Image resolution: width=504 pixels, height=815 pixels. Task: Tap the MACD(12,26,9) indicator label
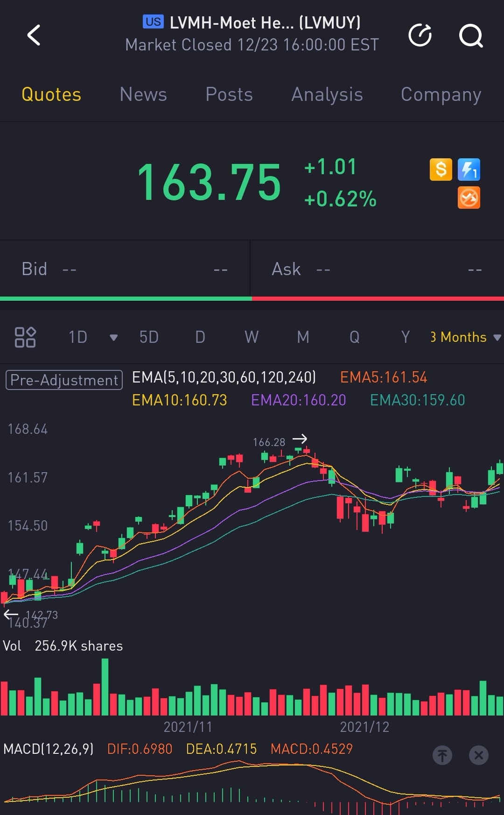(x=49, y=749)
